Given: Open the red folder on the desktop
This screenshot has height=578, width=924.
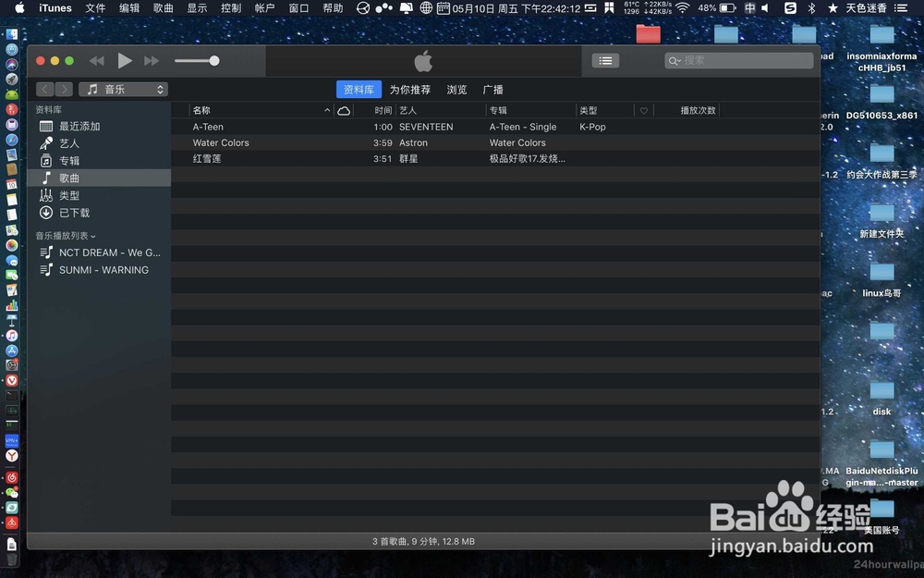Looking at the screenshot, I should [x=649, y=33].
